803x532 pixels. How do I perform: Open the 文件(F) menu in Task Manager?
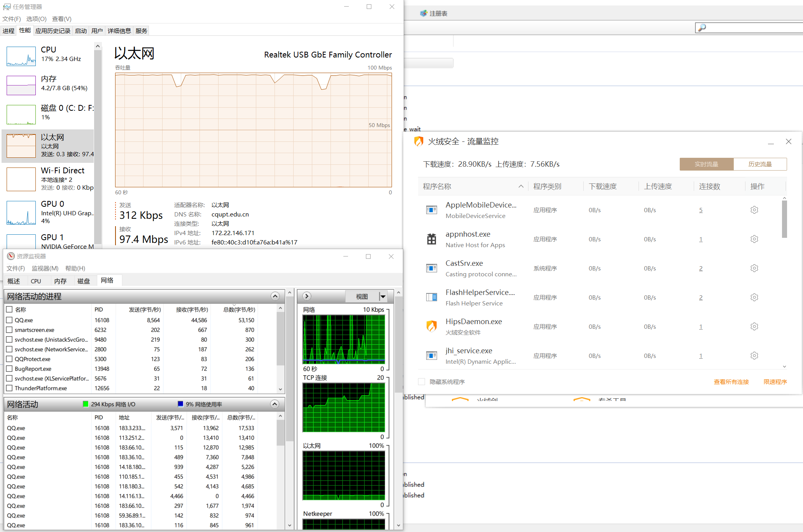pyautogui.click(x=12, y=19)
